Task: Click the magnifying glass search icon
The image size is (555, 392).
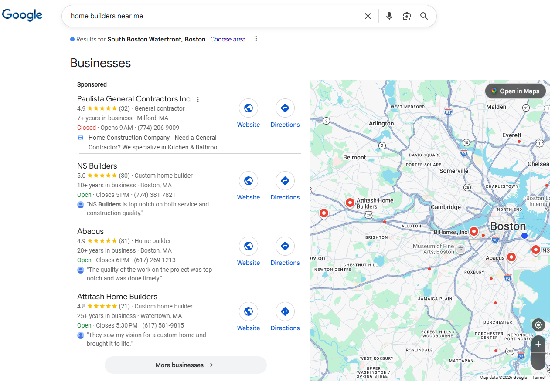Action: coord(424,16)
